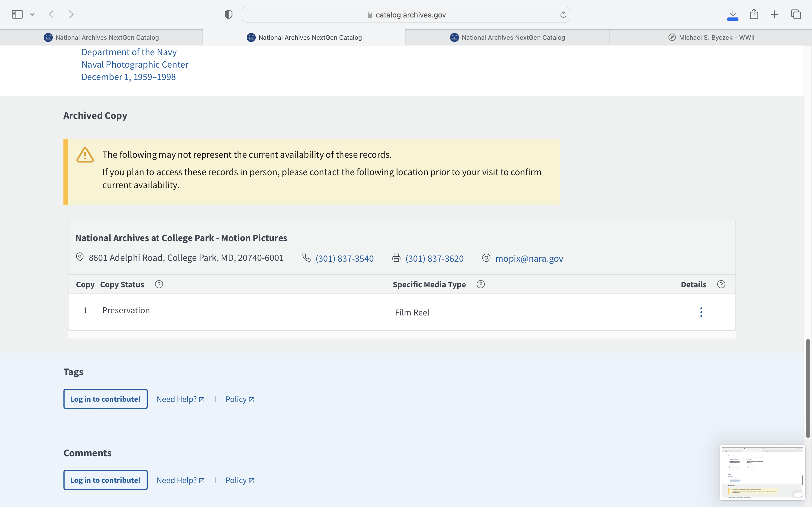Open the sidebar options dropdown chevron

point(32,14)
